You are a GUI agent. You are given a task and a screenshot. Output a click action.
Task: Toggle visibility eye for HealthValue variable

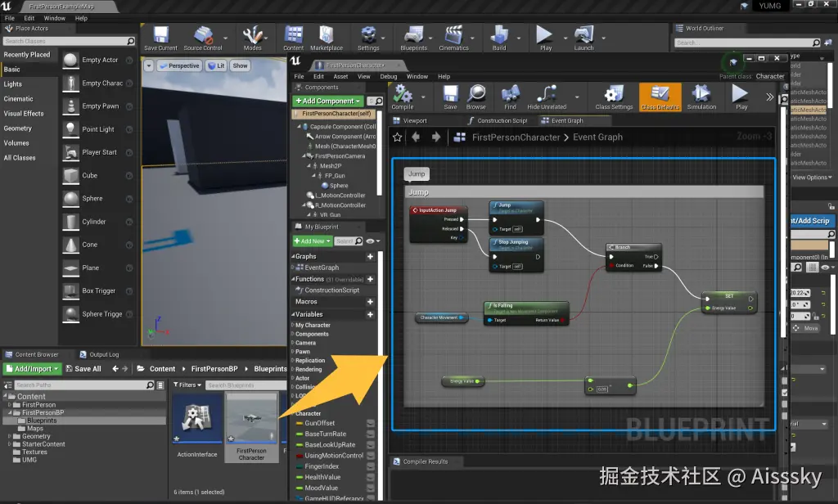(371, 477)
